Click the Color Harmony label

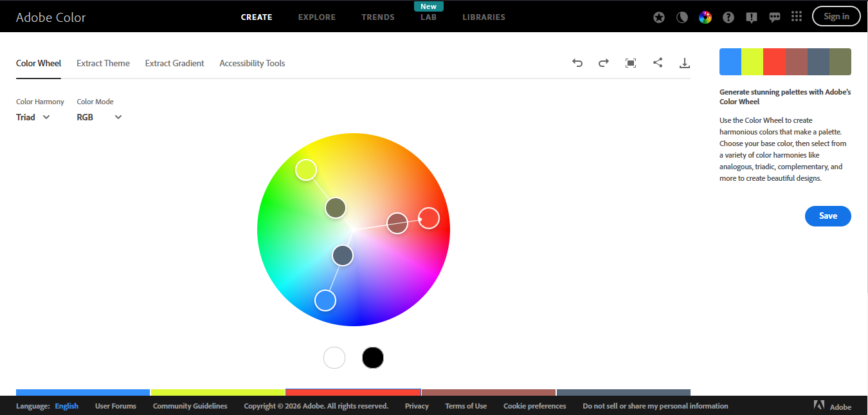[40, 102]
